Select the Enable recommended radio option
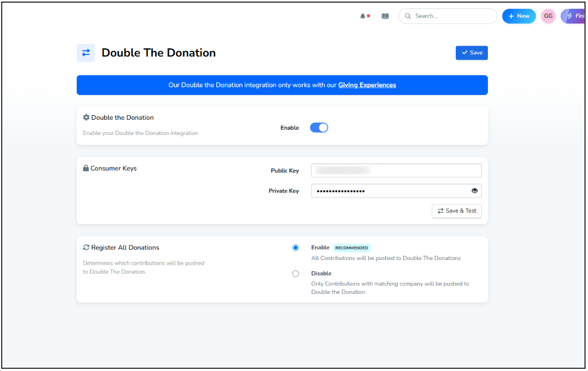Screen dimensions: 588x371 (296, 248)
